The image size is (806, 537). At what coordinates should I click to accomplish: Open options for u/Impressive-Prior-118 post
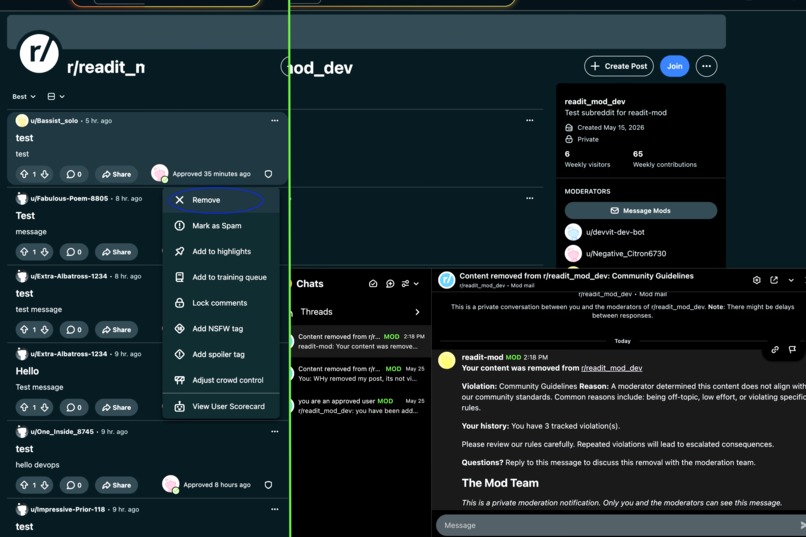tap(274, 509)
